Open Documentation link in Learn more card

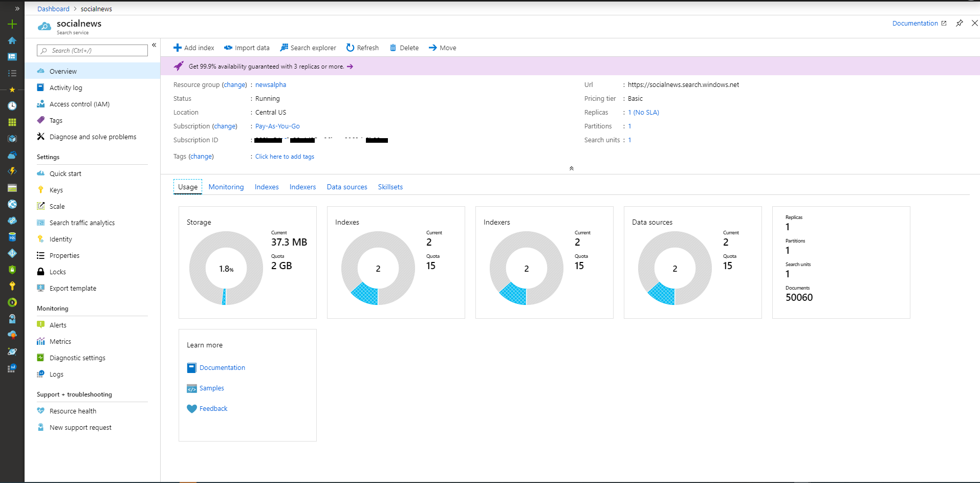tap(222, 367)
